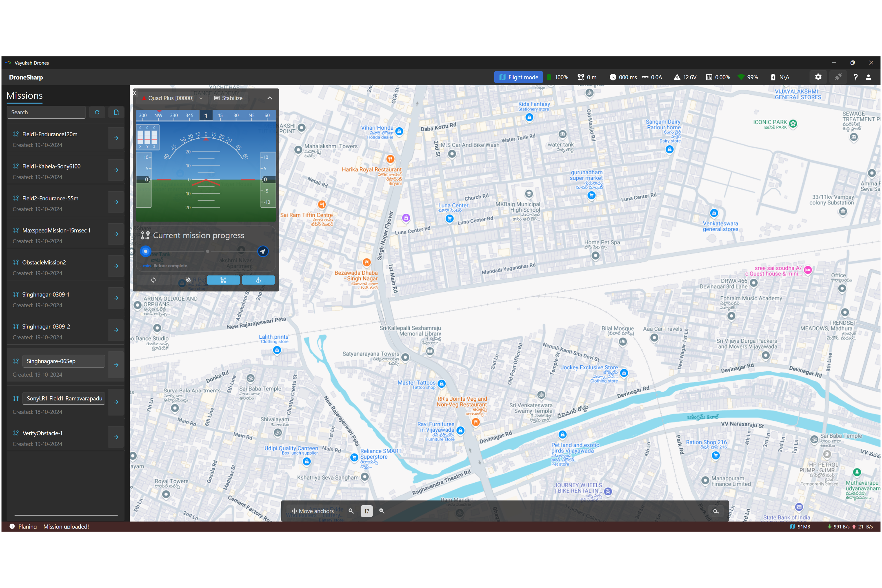Open Singhnagar-0309-2 with its arrow
Viewport: 882px width, 588px height.
pos(116,330)
